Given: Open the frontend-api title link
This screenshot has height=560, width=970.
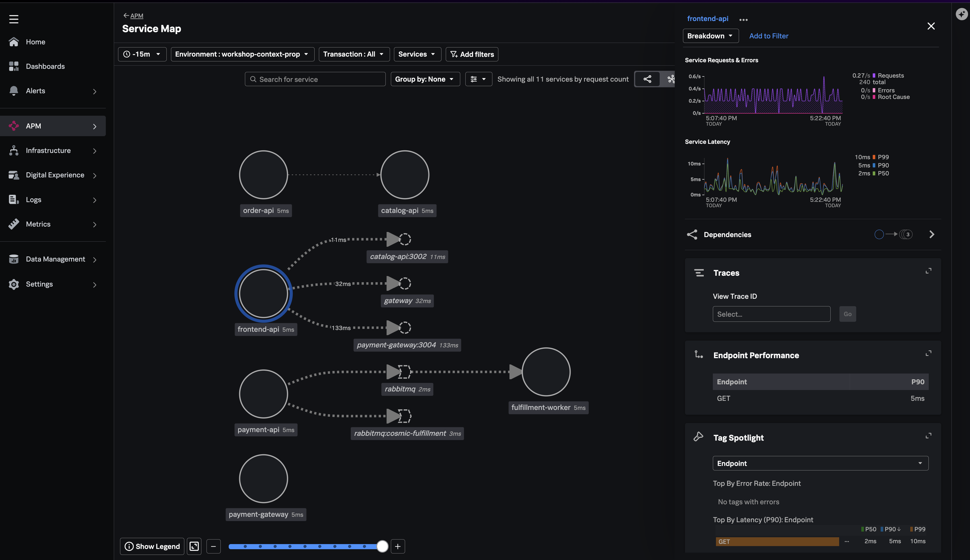Looking at the screenshot, I should pyautogui.click(x=708, y=18).
